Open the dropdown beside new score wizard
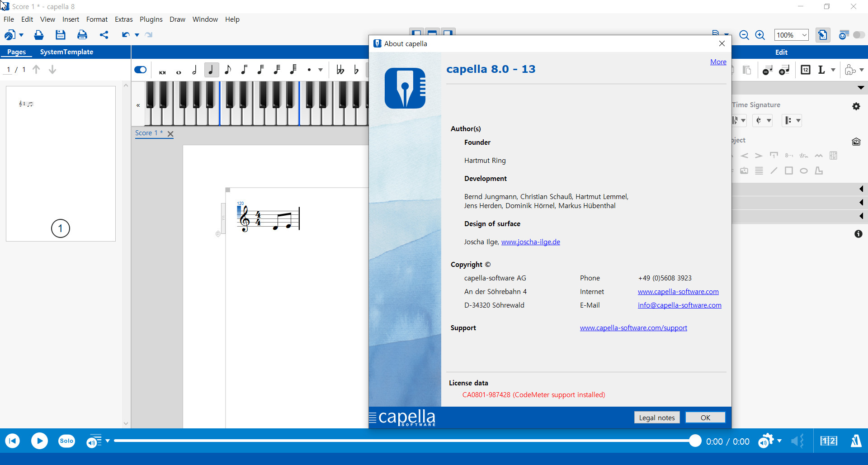868x465 pixels. [x=21, y=35]
